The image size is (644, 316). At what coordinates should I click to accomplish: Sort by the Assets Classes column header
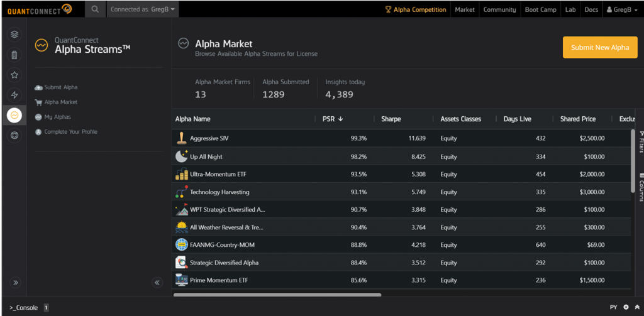tap(461, 119)
